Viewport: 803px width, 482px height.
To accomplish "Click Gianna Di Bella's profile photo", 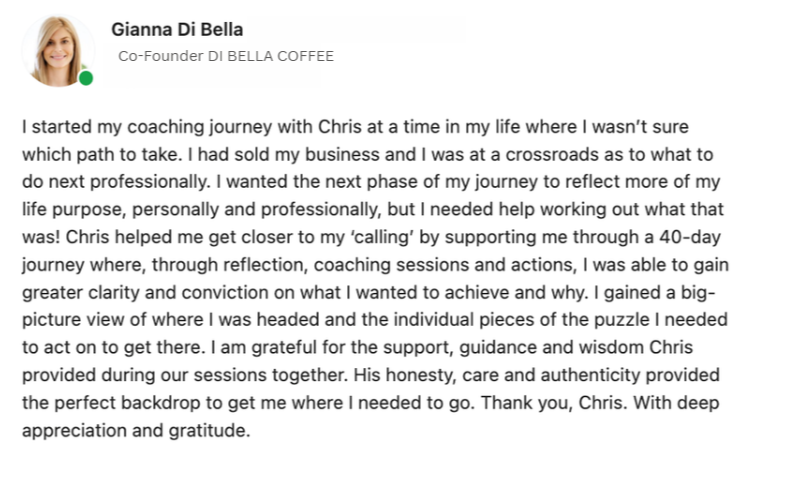I will pos(58,51).
